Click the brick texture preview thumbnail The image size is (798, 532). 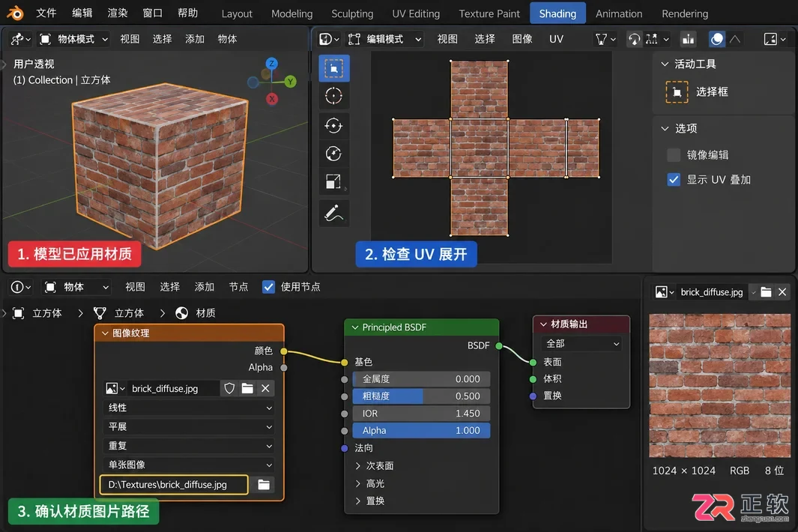719,385
